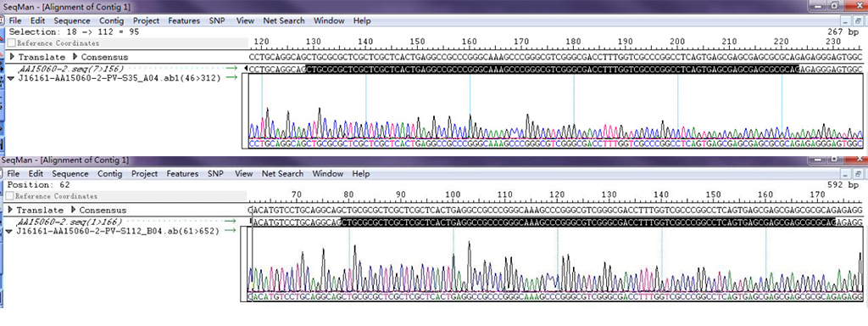Select sequence J16161-AA15060-2-PV-S35_A04.ab1(46>312)

[x=120, y=78]
